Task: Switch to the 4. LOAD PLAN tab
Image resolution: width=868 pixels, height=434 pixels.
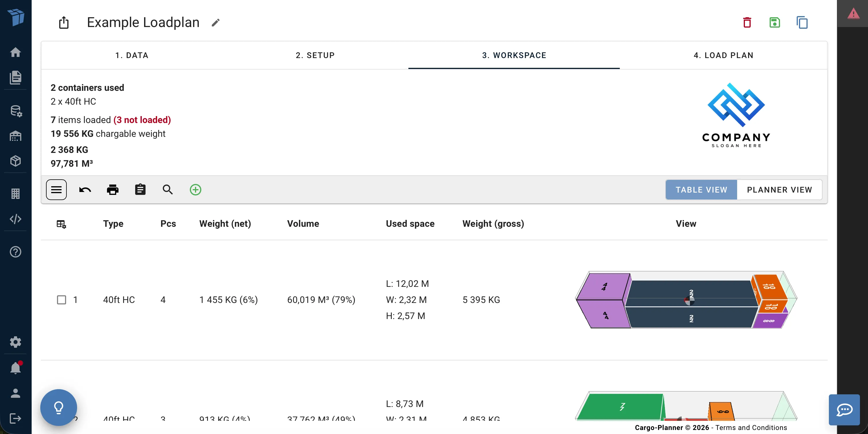Action: point(723,55)
